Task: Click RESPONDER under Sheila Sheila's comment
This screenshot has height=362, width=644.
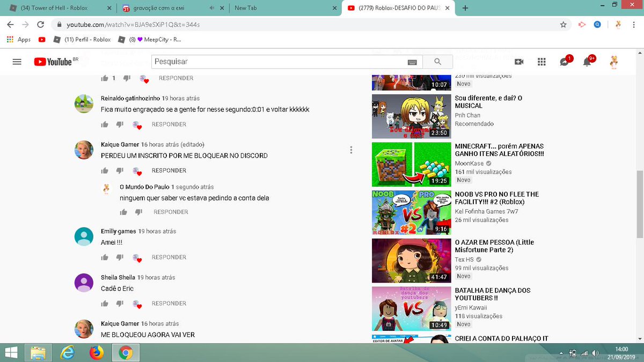Action: tap(169, 304)
